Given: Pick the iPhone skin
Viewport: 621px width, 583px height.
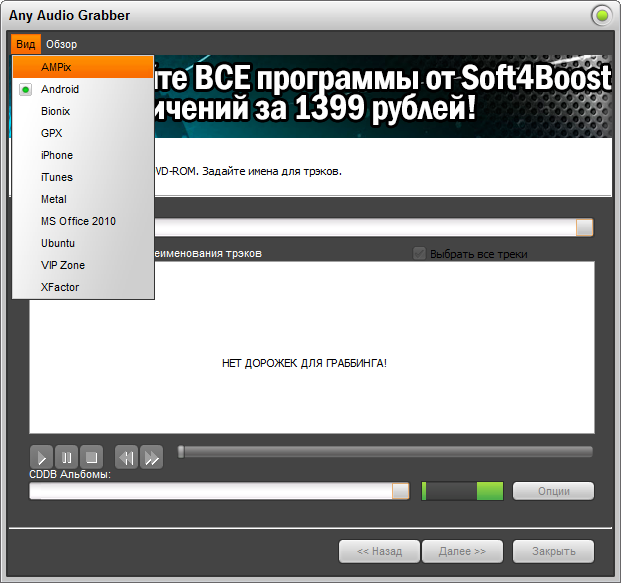Looking at the screenshot, I should (x=83, y=155).
